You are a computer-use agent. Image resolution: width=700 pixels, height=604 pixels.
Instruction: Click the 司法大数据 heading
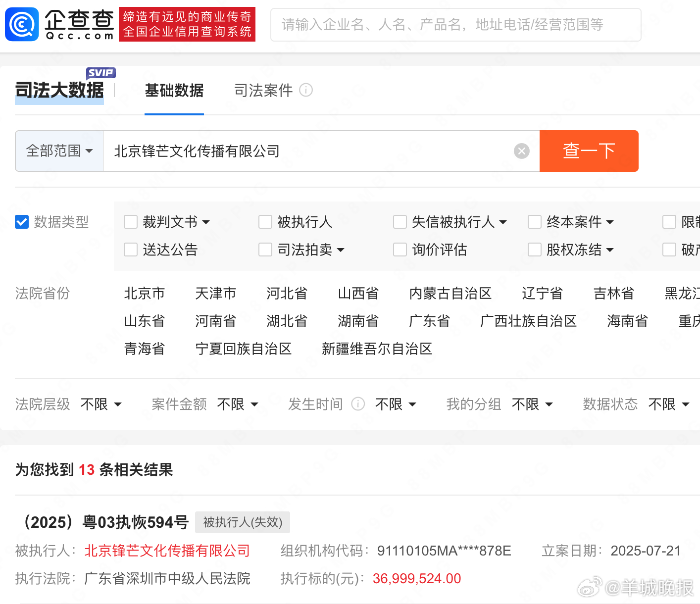59,91
